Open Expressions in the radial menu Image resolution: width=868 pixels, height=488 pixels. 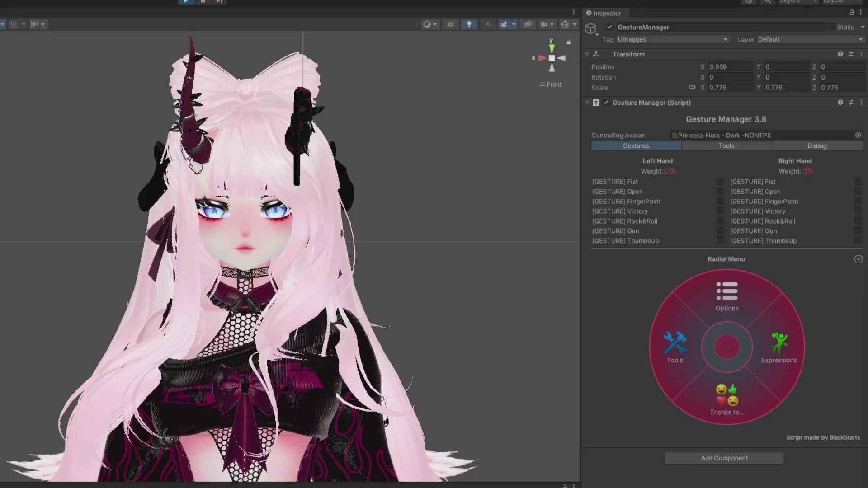point(778,347)
